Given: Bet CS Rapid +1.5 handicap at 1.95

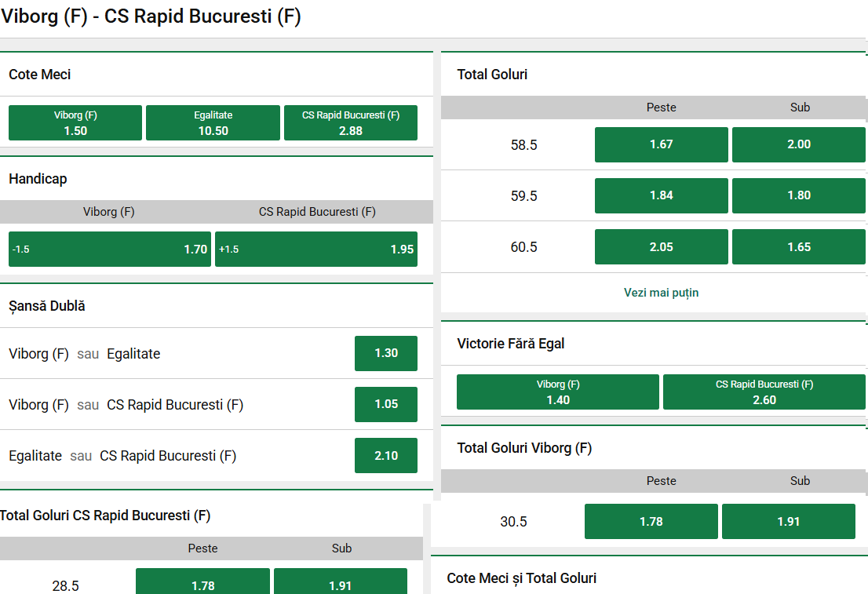Looking at the screenshot, I should (x=315, y=248).
